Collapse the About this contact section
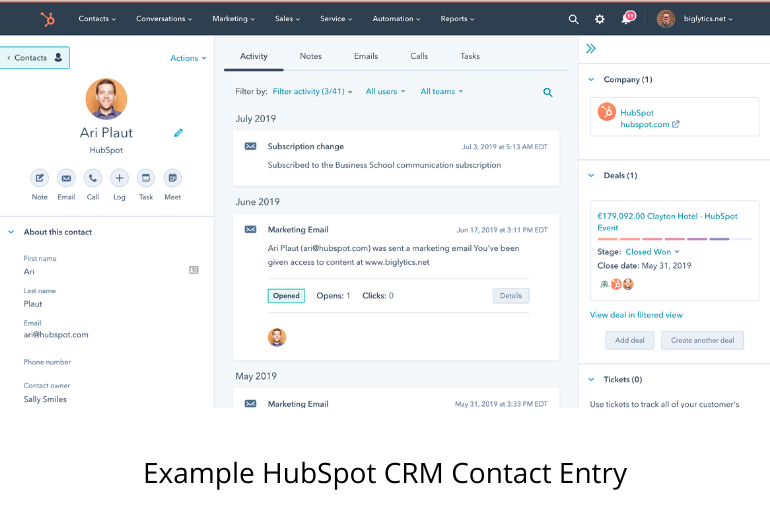 pos(11,232)
